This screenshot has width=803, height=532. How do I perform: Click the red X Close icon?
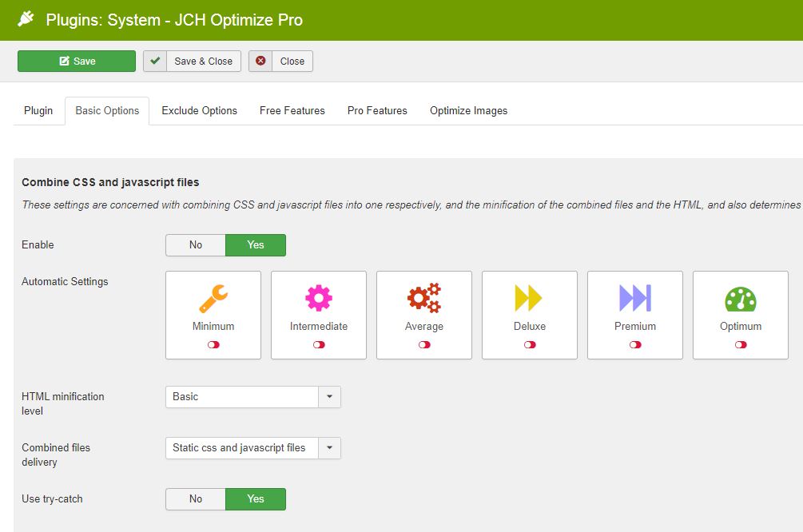coord(260,62)
